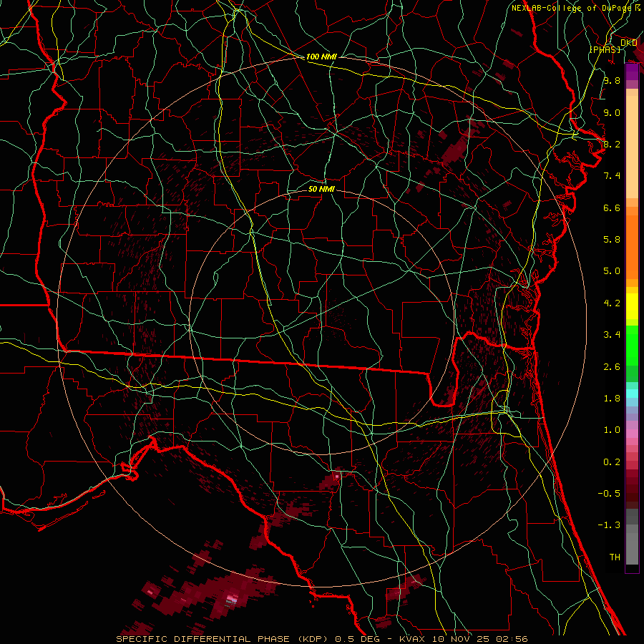
Task: Click the 1.0 value on color scale
Action: click(x=612, y=430)
